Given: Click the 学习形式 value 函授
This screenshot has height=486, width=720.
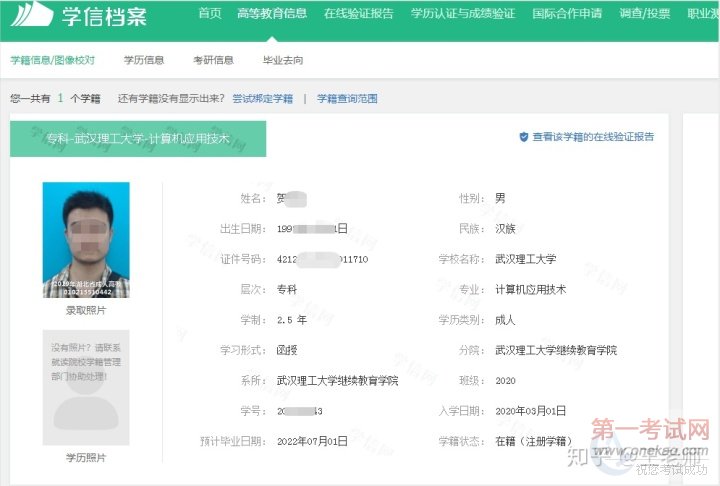Looking at the screenshot, I should 287,350.
